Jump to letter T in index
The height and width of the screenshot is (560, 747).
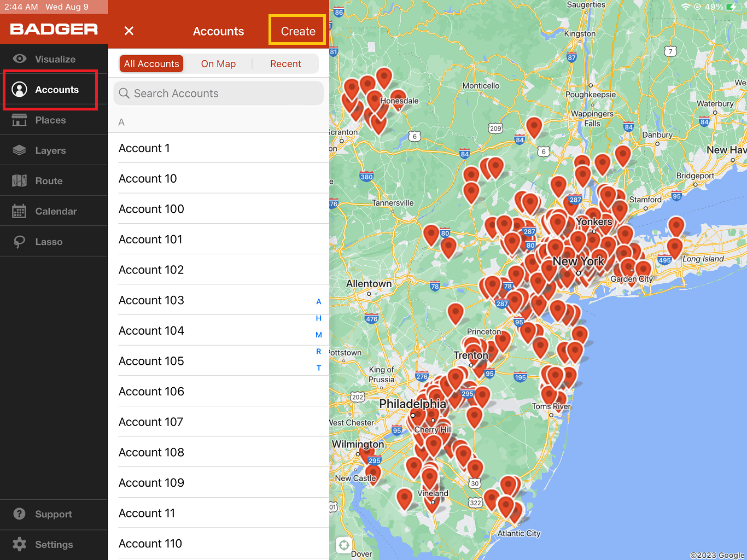tap(319, 368)
